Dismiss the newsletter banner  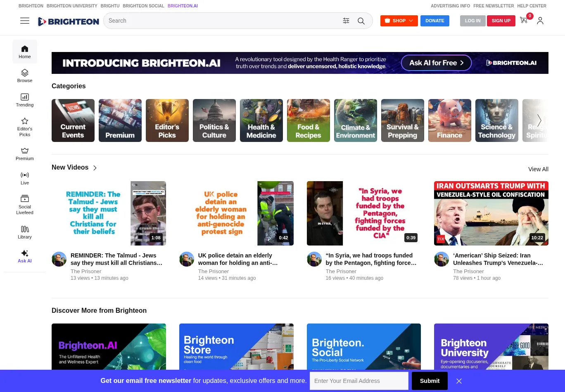click(x=459, y=381)
